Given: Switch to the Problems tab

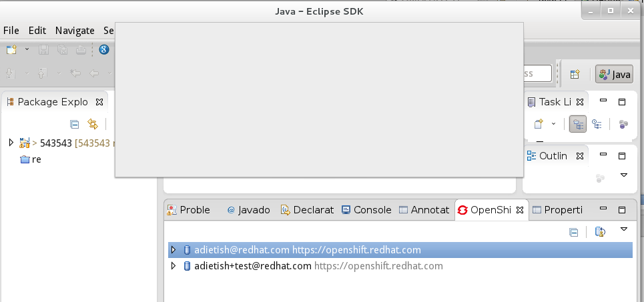Looking at the screenshot, I should click(188, 210).
